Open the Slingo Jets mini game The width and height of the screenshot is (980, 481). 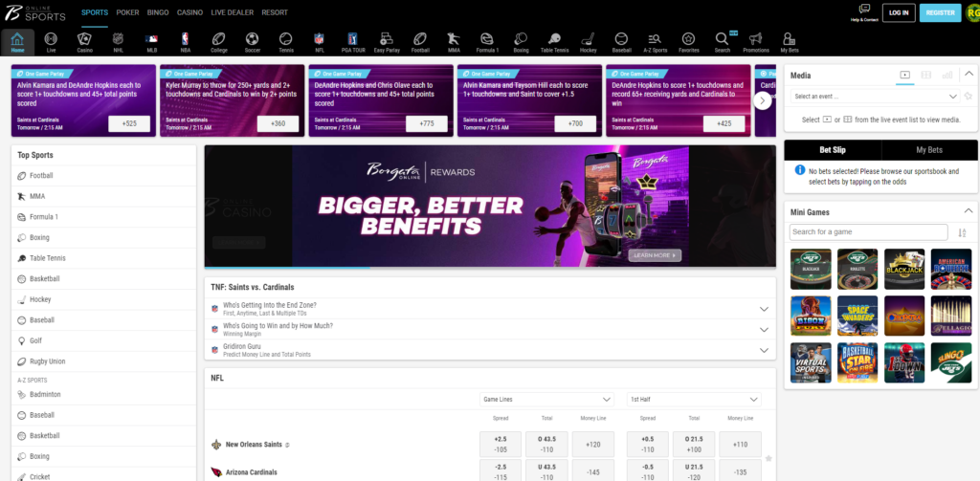[x=951, y=362]
